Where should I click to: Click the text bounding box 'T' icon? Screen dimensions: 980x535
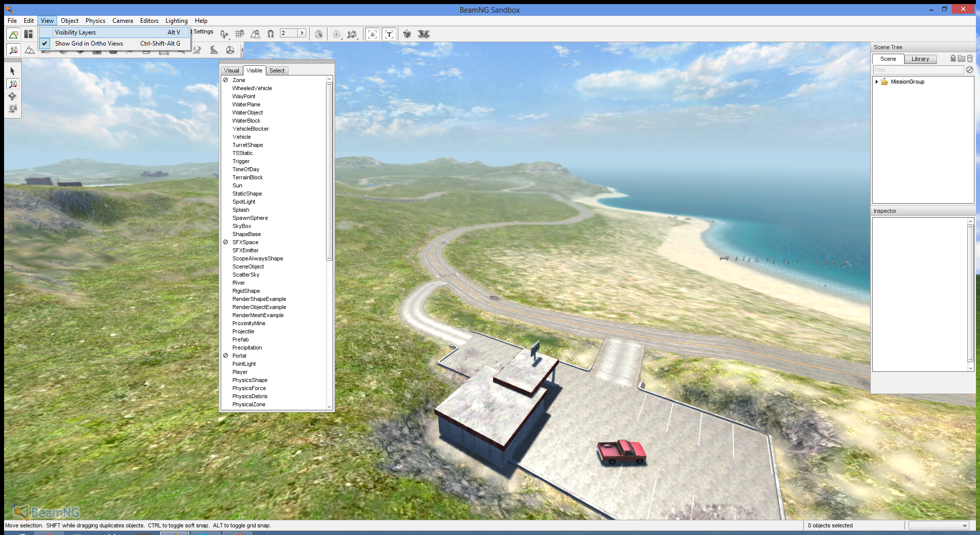coord(389,34)
